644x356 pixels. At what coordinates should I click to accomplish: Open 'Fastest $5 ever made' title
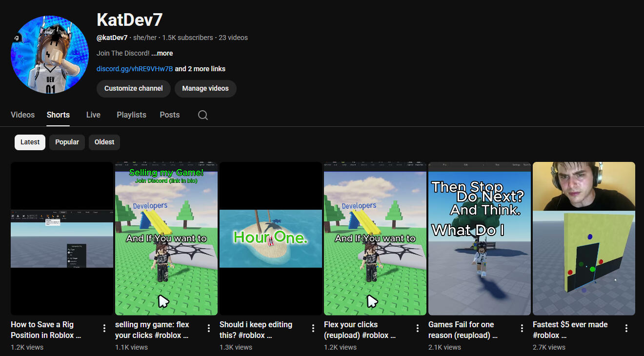[x=570, y=330]
